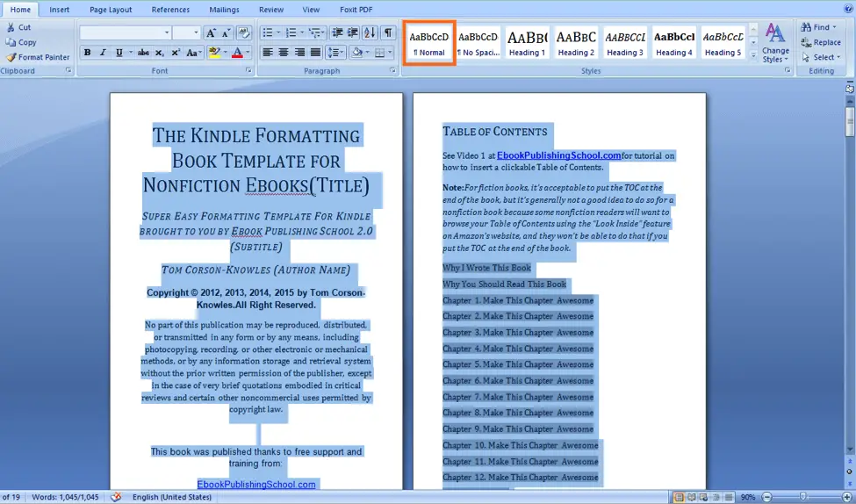The height and width of the screenshot is (504, 856).
Task: Start a numbered list
Action: click(291, 33)
